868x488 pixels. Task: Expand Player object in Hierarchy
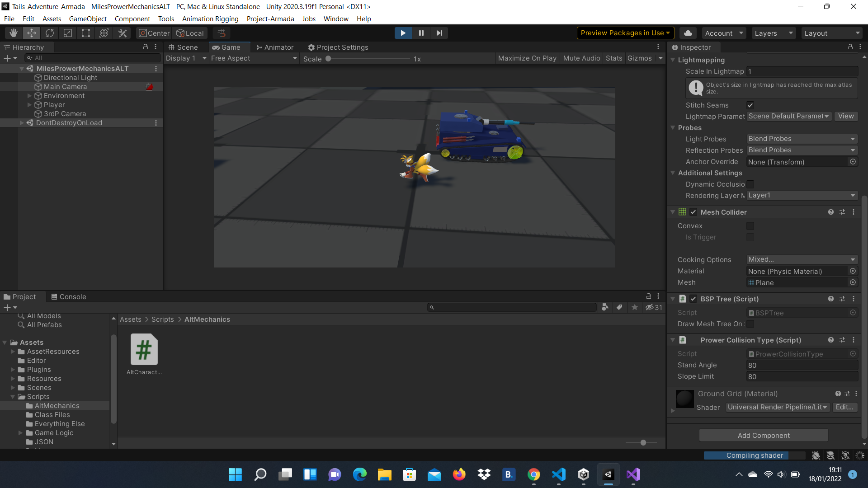pyautogui.click(x=29, y=105)
